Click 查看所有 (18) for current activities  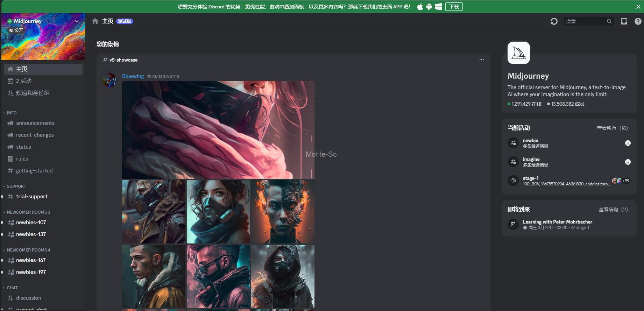612,128
